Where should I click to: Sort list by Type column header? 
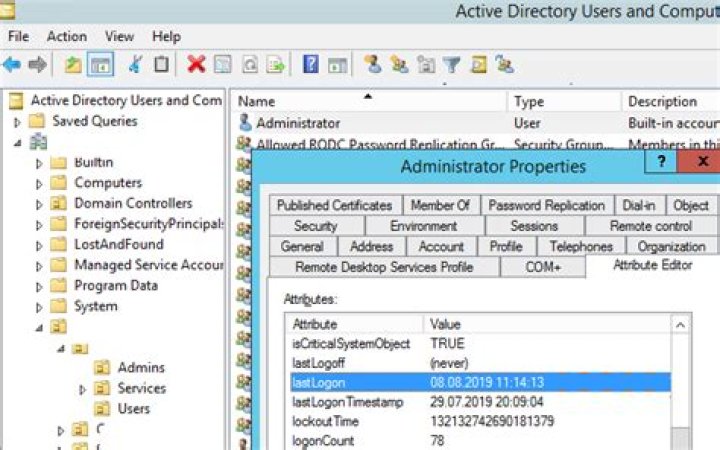565,101
